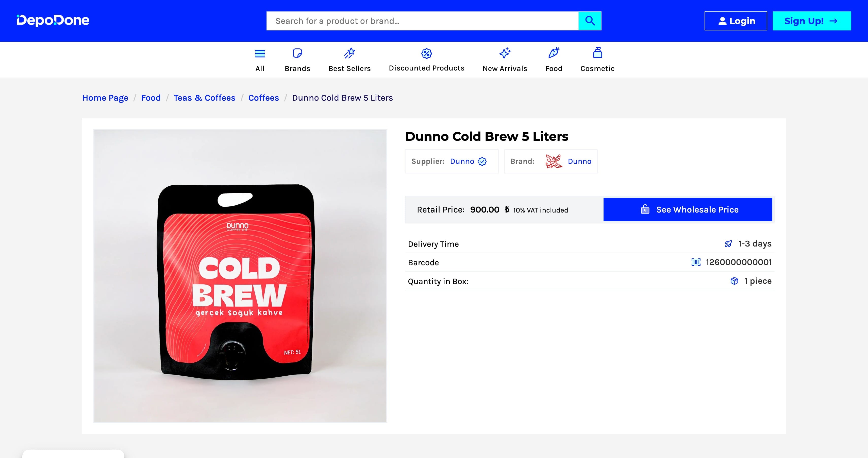Click the verified badge next to supplier
Screen dimensions: 868x458
pos(482,162)
